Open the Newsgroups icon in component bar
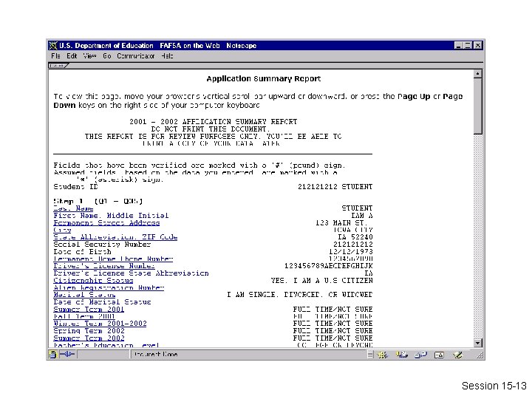532x399 pixels. point(420,355)
